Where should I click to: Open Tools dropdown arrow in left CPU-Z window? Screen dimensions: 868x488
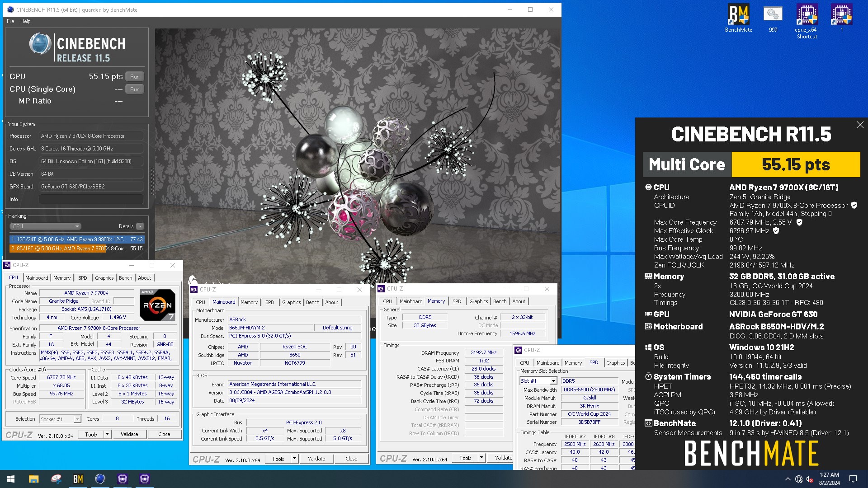click(107, 434)
